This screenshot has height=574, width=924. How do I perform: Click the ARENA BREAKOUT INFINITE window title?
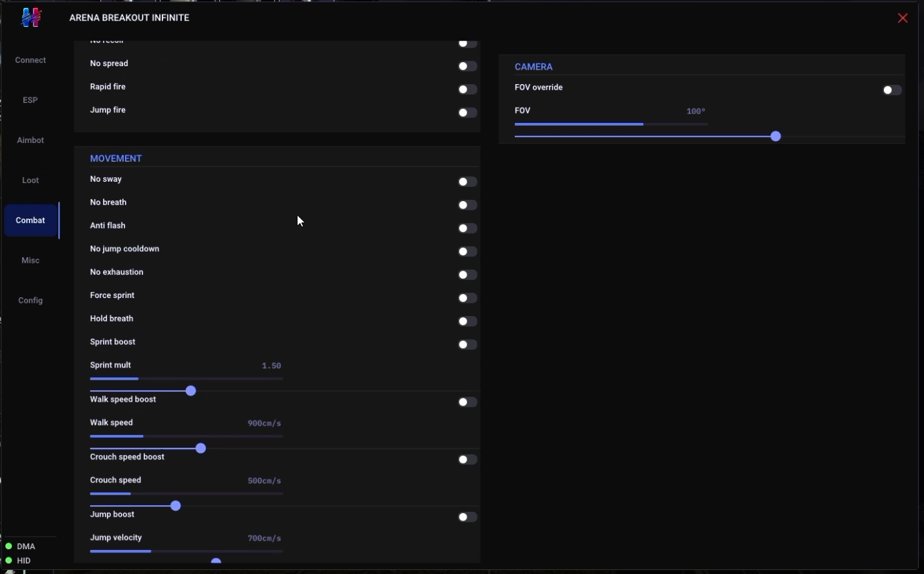[x=130, y=18]
